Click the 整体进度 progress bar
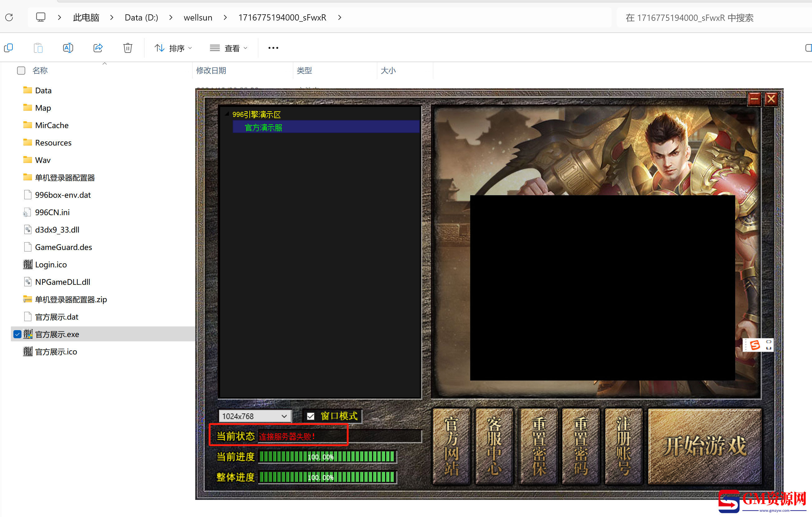Viewport: 812px width, 517px height. pyautogui.click(x=327, y=477)
